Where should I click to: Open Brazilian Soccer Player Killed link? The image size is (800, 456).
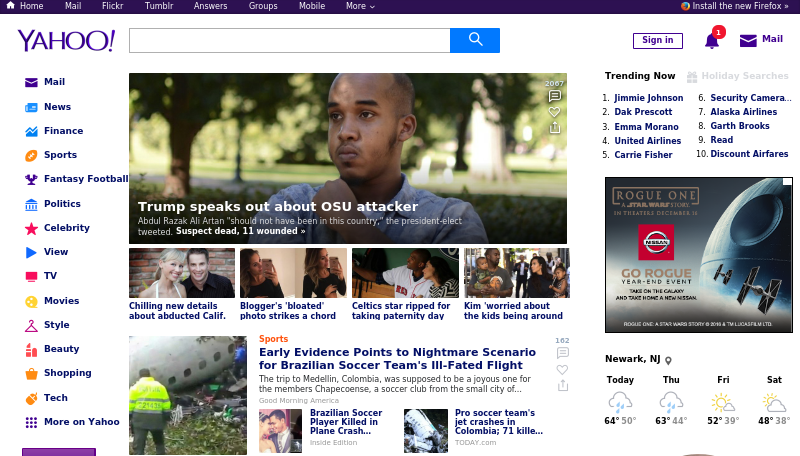345,422
